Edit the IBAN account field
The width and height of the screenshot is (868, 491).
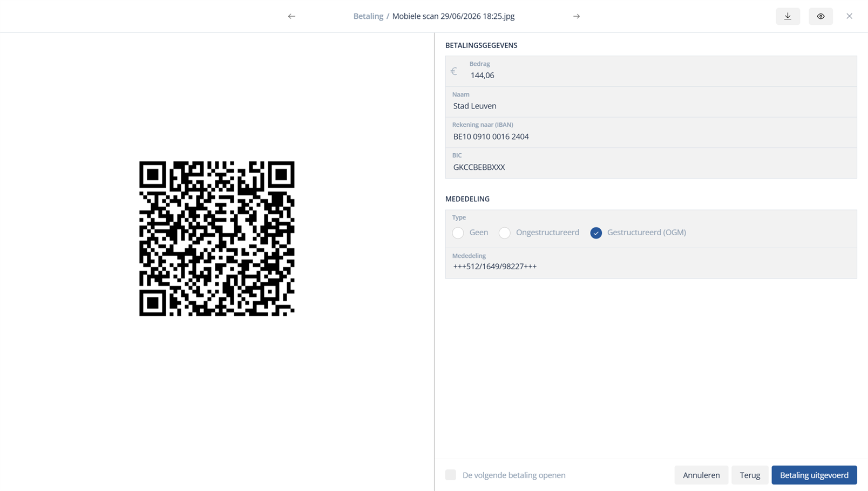pos(651,133)
